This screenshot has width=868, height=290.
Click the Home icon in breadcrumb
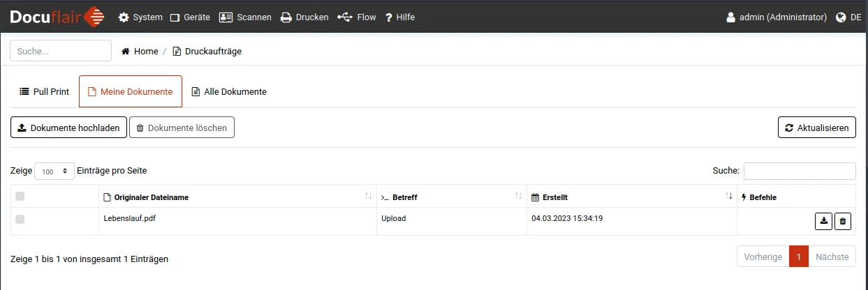coord(126,51)
